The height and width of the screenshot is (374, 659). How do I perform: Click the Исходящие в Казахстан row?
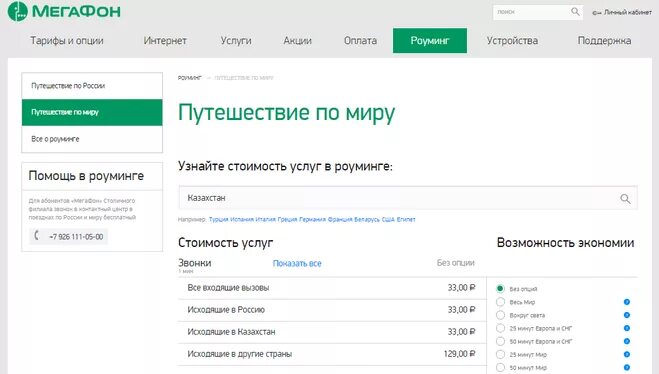(x=332, y=332)
